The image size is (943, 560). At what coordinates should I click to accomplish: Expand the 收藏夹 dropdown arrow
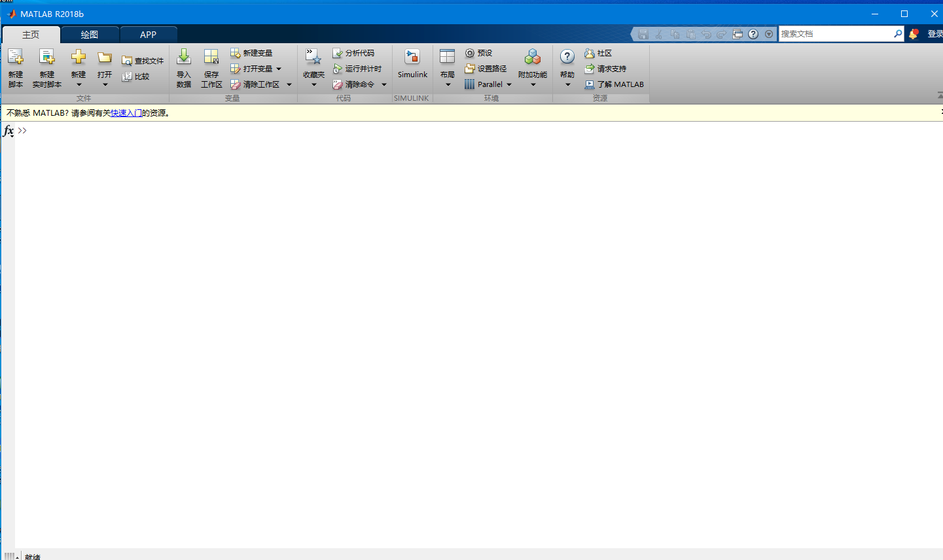[x=313, y=84]
